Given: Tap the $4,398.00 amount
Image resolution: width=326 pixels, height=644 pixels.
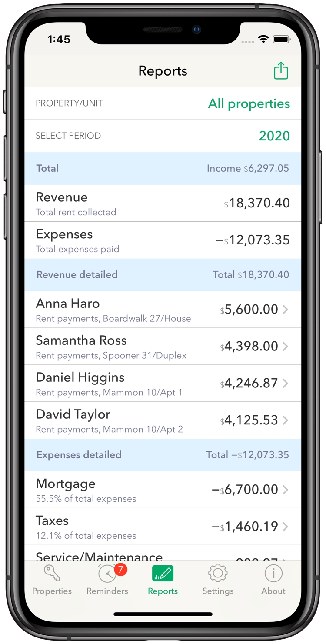Looking at the screenshot, I should tap(249, 346).
